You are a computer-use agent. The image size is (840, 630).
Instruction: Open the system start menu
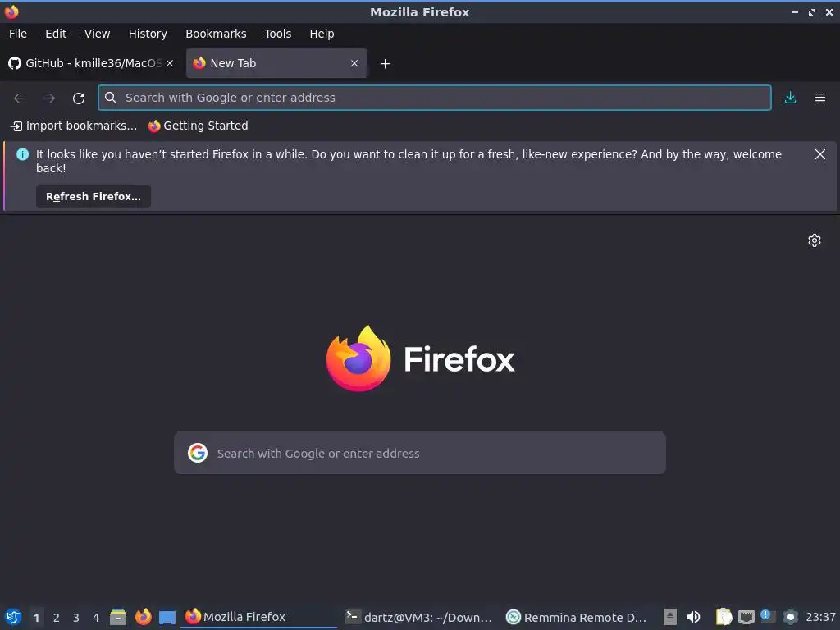pyautogui.click(x=12, y=617)
